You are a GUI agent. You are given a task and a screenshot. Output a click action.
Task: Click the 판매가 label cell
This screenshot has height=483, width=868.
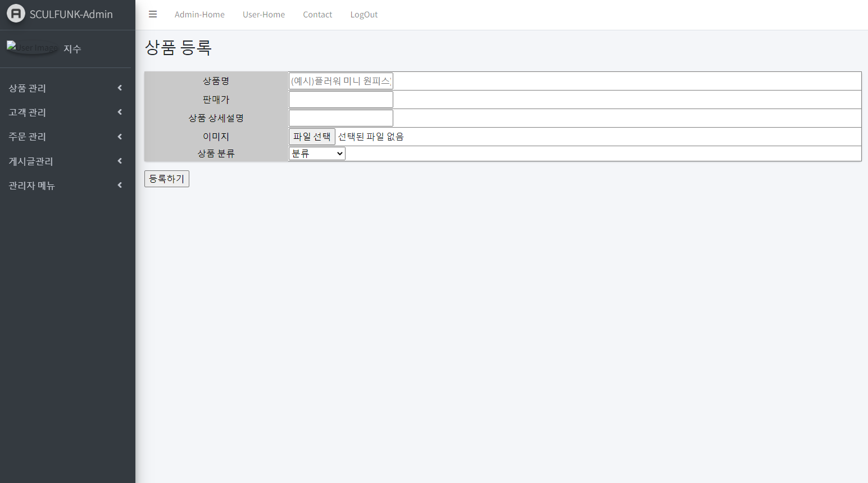[x=216, y=100]
